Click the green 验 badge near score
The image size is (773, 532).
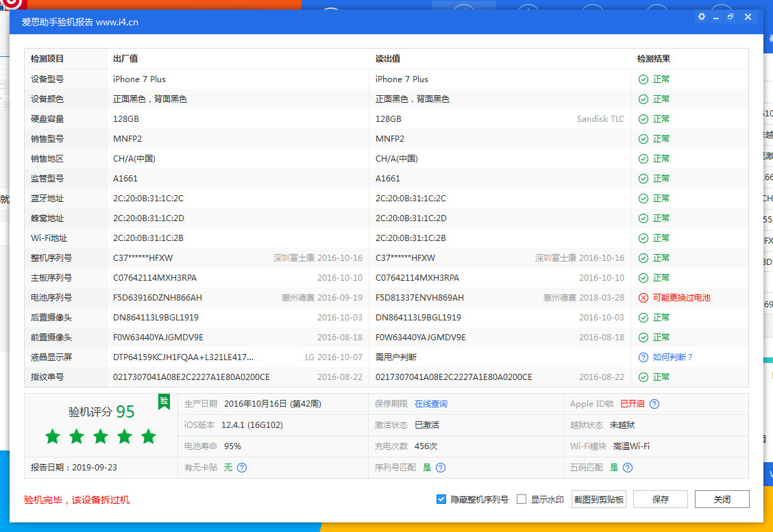[x=164, y=401]
